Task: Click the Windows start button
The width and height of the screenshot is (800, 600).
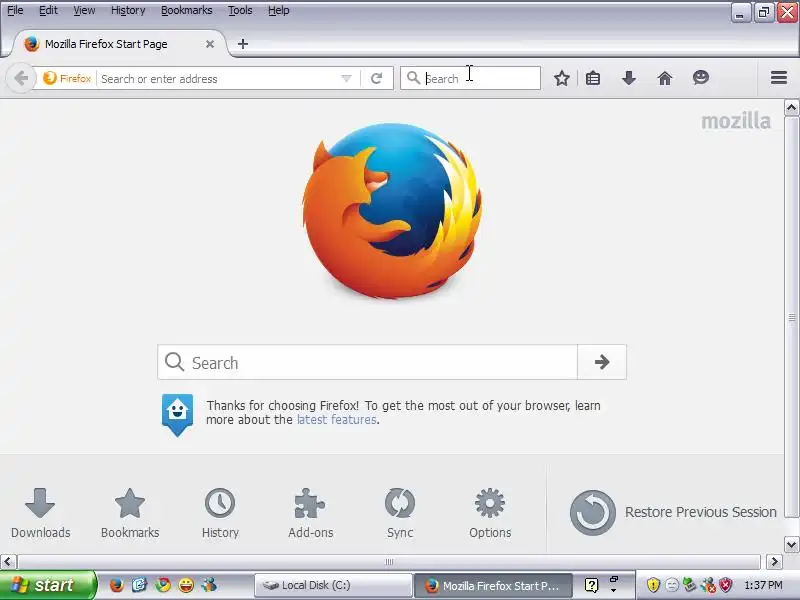Action: [47, 585]
